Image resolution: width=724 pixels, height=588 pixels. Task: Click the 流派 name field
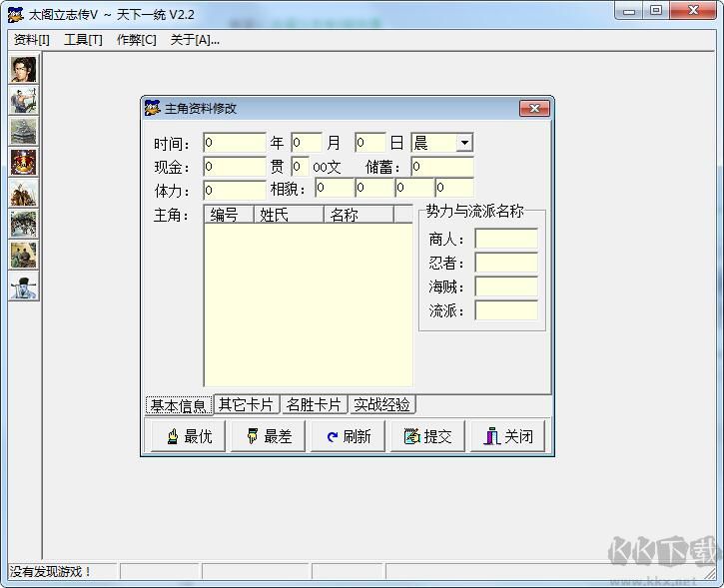pyautogui.click(x=506, y=311)
